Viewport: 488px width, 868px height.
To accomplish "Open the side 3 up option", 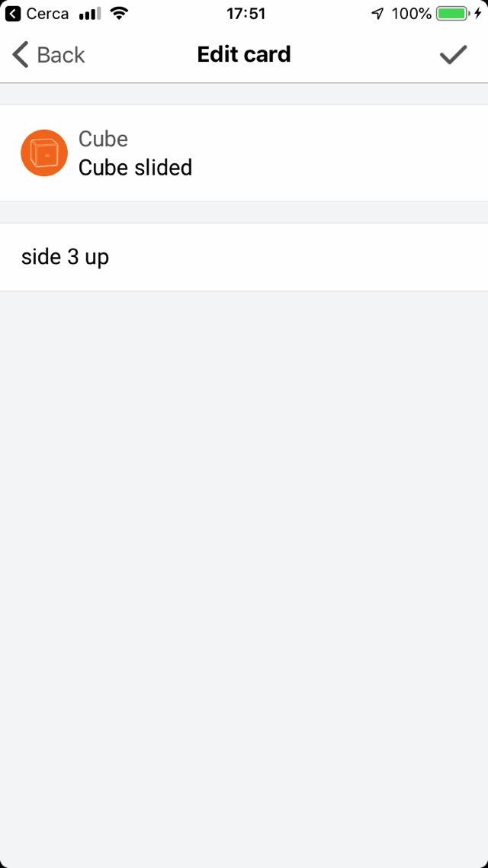I will 65,257.
